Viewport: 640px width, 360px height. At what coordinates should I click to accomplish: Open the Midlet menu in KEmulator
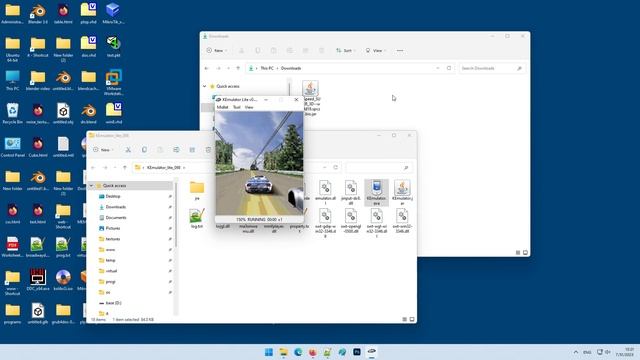[222, 107]
